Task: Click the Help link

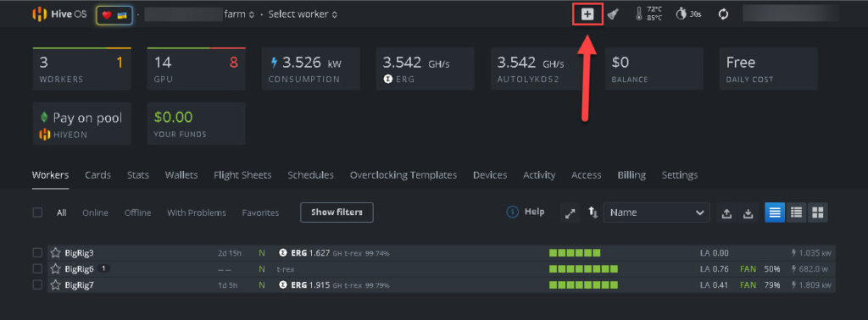Action: tap(534, 212)
